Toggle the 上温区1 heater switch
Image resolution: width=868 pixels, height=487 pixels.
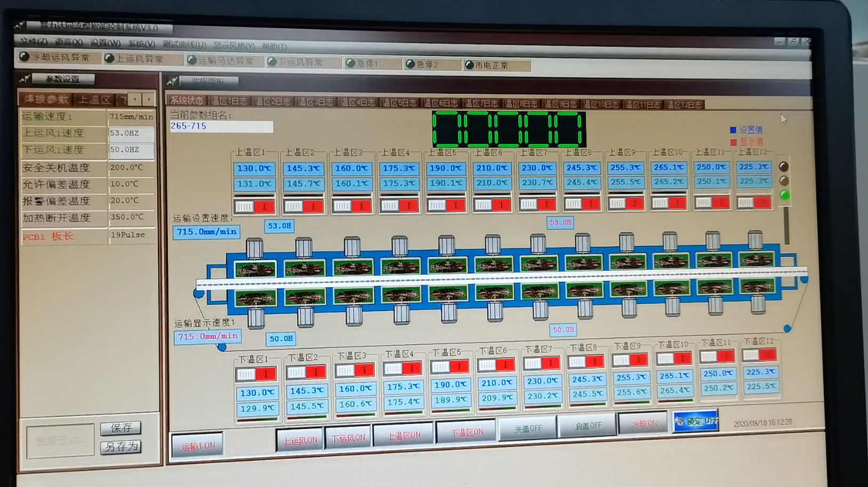pyautogui.click(x=254, y=207)
